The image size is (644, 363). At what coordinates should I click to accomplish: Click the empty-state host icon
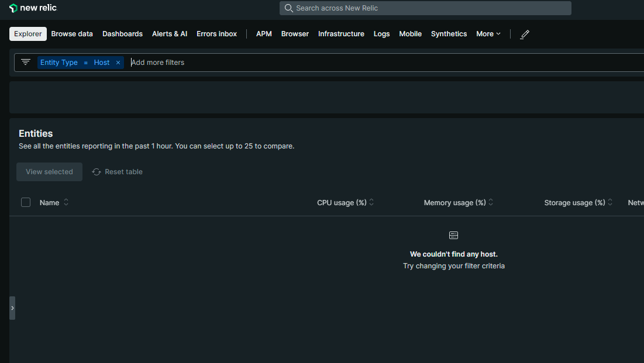click(453, 236)
